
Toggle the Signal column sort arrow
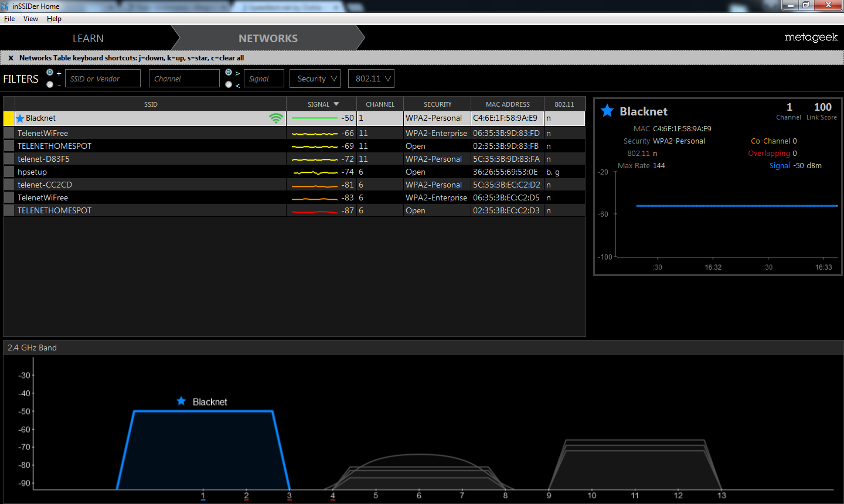pyautogui.click(x=336, y=104)
